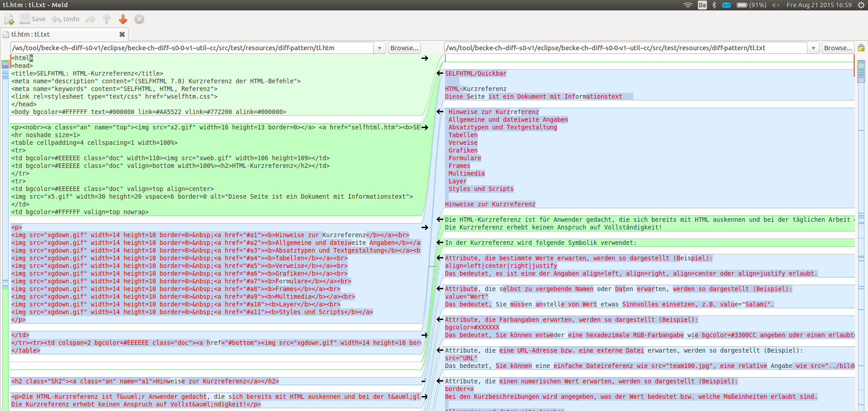Screen dimensions: 868x411
Task: Pull the 'Die HTML-Kurzreferenz ist für Anwender' chunk left
Action: pos(440,220)
